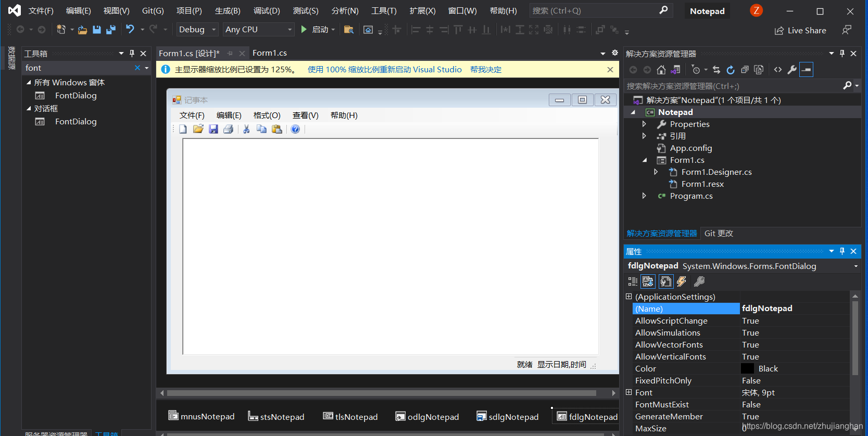Toggle Preview Selected Items in Solution Explorer

point(806,70)
